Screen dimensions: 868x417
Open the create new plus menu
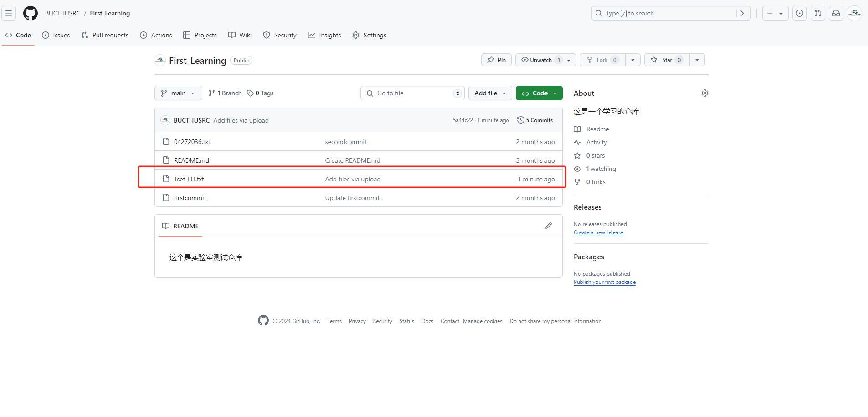(775, 13)
